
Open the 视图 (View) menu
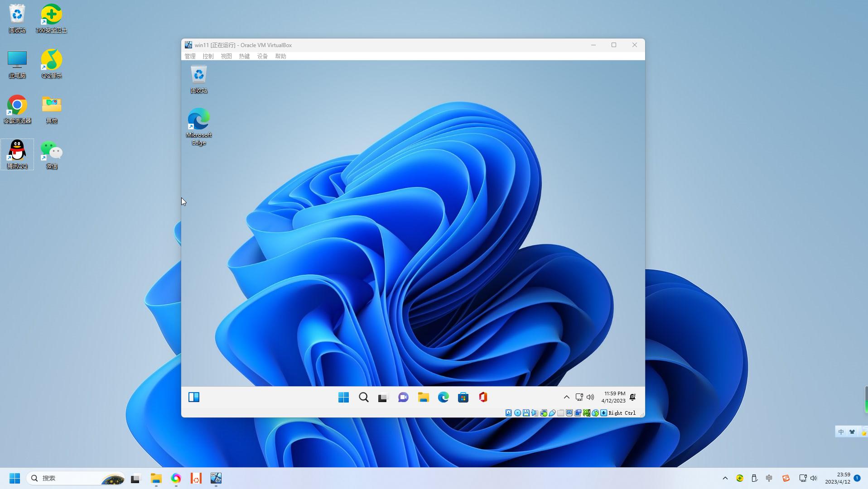[226, 56]
